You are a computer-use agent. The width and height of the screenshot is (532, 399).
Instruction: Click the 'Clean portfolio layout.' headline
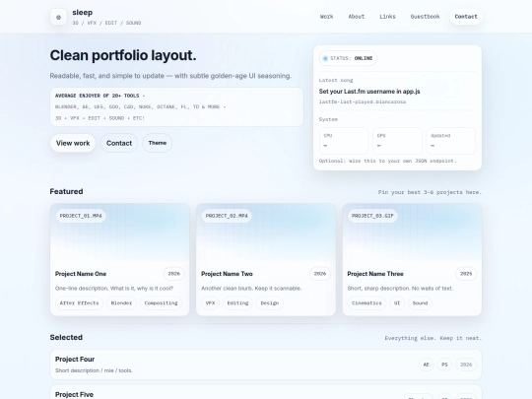pyautogui.click(x=123, y=55)
